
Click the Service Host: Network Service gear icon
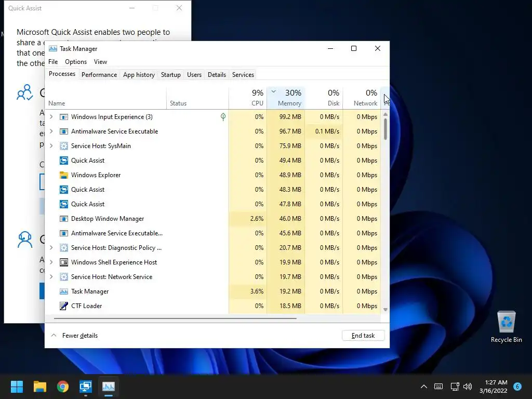[64, 277]
